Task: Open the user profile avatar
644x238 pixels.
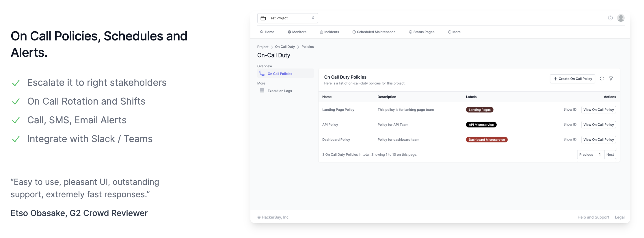Action: (x=621, y=18)
